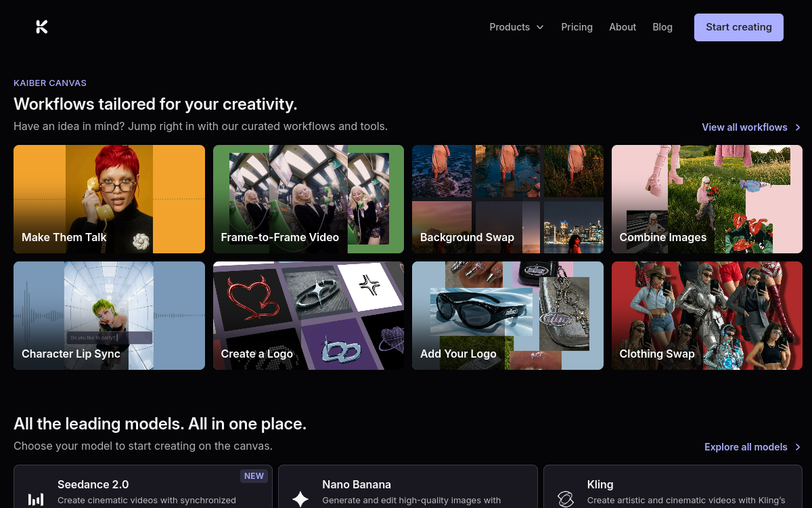Screen dimensions: 812x508
Task: Click the Nano Banana sparkle icon
Action: tap(300, 499)
